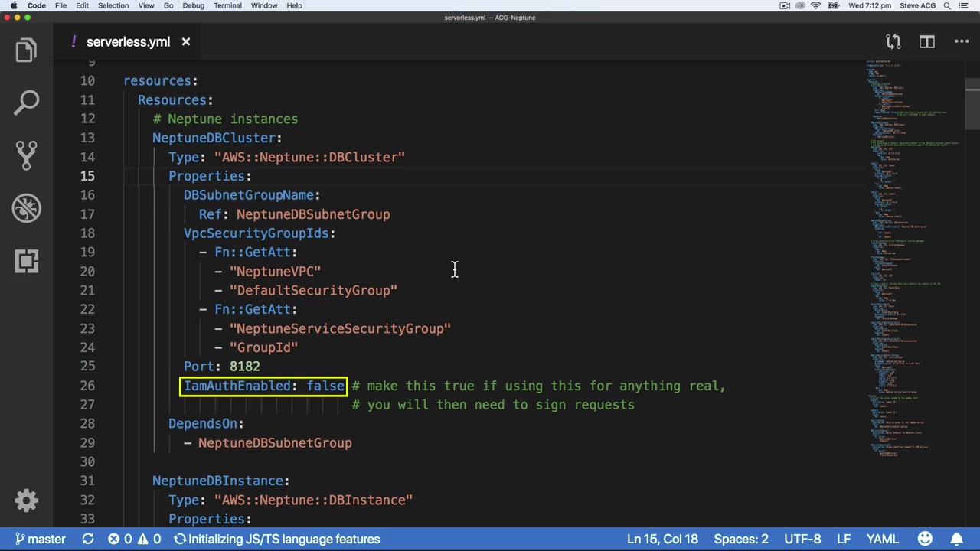This screenshot has height=551, width=980.
Task: Click the Split Editor icon
Action: click(927, 42)
